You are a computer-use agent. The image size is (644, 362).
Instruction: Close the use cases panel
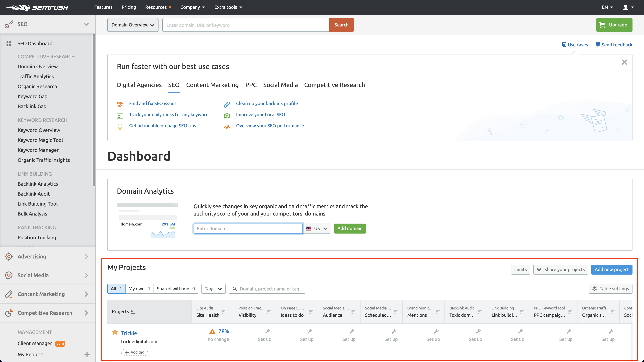click(624, 62)
